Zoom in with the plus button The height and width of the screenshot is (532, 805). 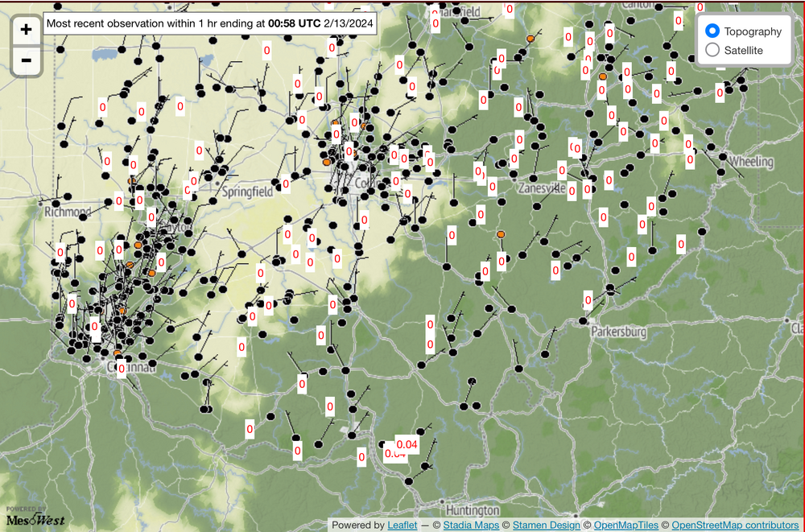tap(27, 29)
